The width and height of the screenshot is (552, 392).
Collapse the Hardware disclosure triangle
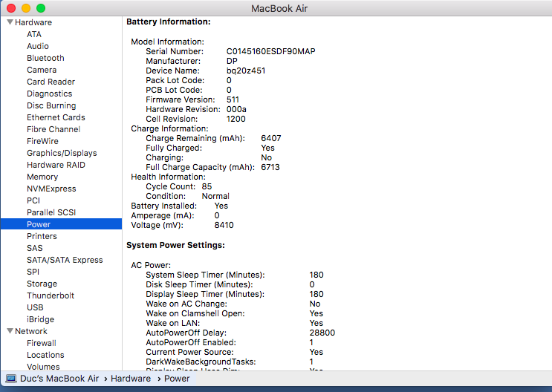coord(10,22)
